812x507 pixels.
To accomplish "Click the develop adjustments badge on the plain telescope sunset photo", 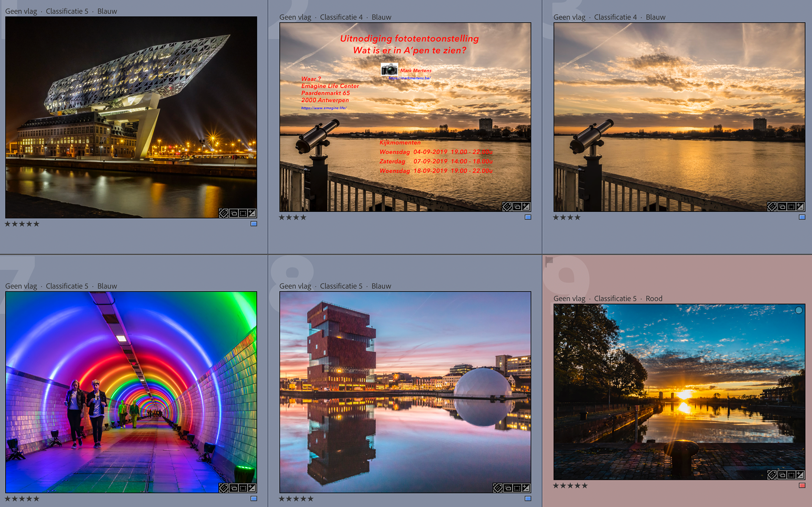I will click(x=800, y=206).
